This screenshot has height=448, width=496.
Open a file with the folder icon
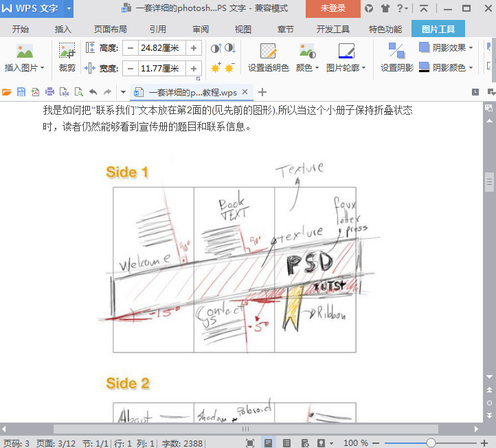[x=7, y=92]
